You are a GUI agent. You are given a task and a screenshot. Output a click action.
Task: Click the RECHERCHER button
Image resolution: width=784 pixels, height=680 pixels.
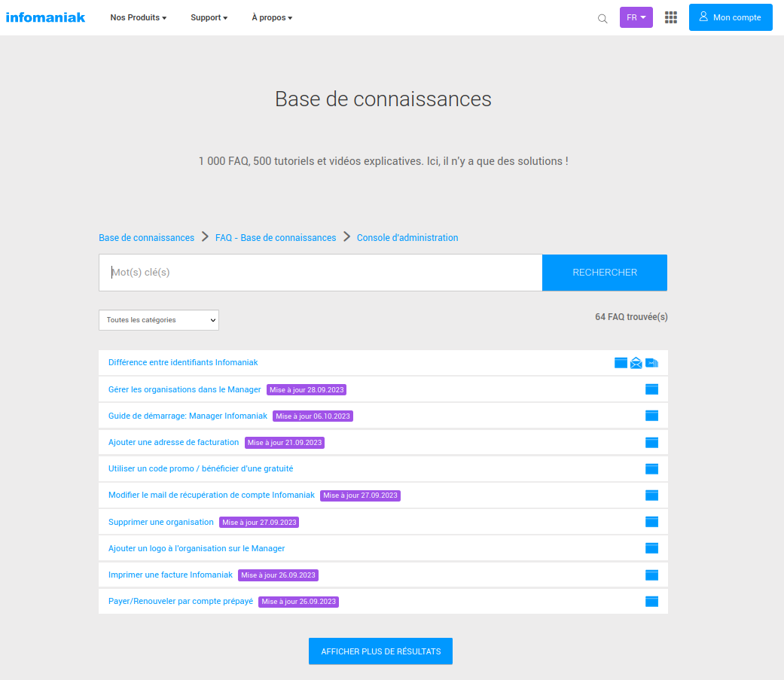pos(605,273)
